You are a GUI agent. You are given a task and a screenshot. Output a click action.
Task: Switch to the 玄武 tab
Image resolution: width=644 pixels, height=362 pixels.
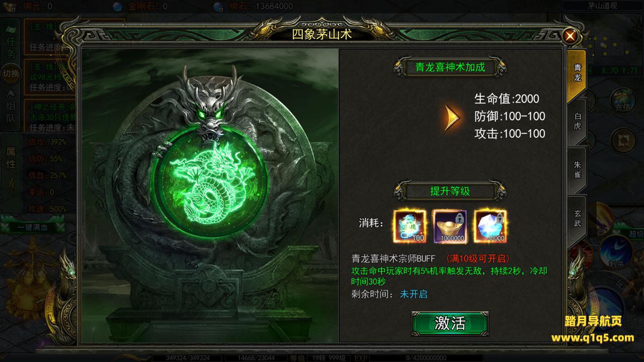coord(577,218)
